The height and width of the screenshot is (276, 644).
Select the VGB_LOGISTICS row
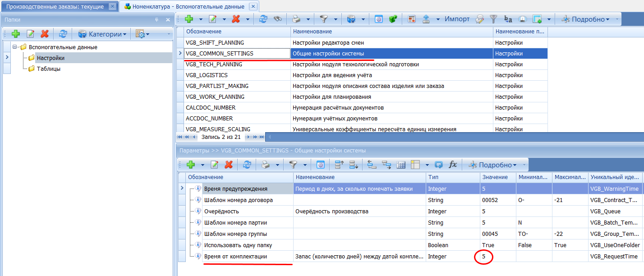(x=207, y=75)
